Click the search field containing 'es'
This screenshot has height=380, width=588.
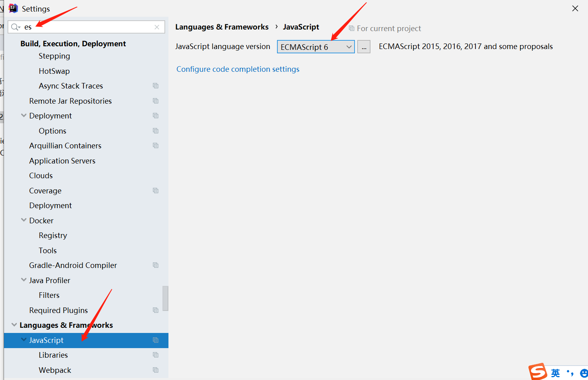pyautogui.click(x=86, y=27)
